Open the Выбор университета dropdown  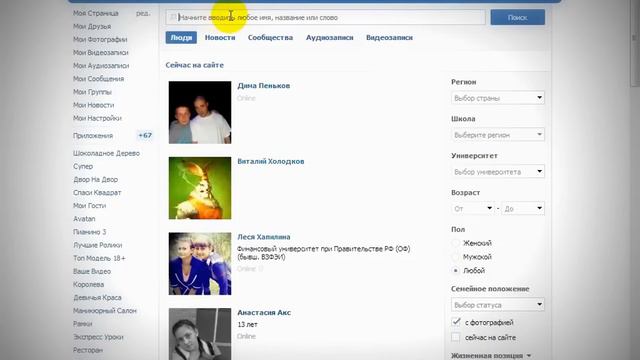pyautogui.click(x=498, y=171)
